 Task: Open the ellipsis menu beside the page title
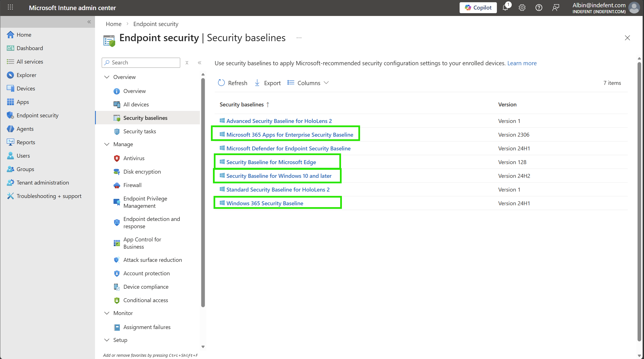(x=299, y=38)
